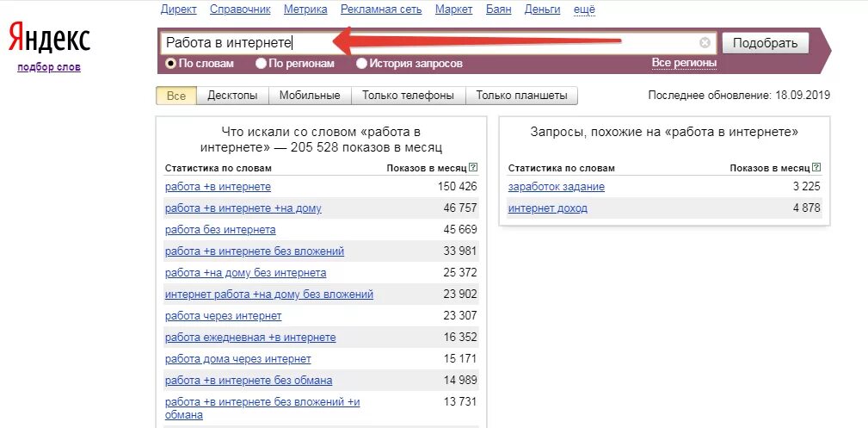Open 'интернет работа +на дому без вложений' link
868x428 pixels.
click(269, 294)
